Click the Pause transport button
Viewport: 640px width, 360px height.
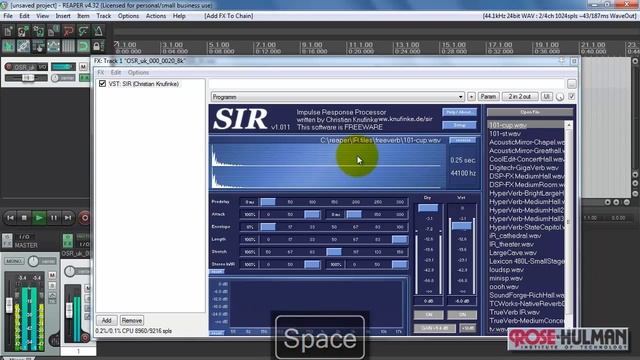pos(54,218)
